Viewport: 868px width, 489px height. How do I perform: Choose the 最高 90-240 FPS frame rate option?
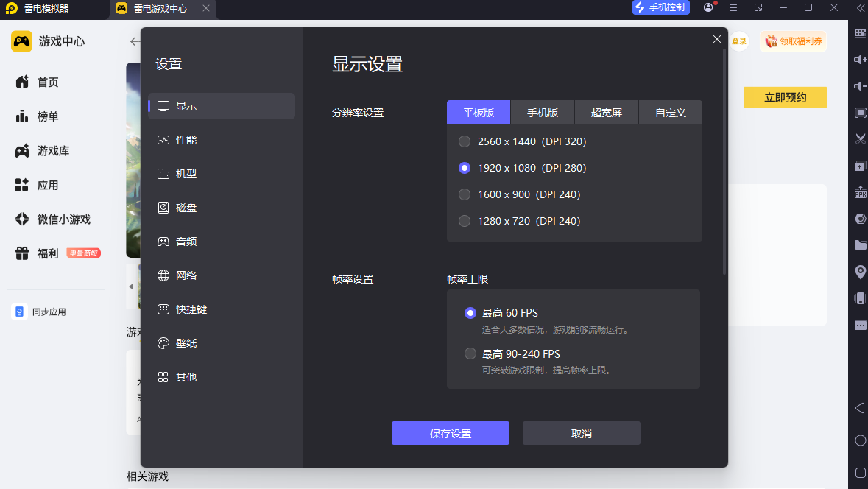click(512, 353)
